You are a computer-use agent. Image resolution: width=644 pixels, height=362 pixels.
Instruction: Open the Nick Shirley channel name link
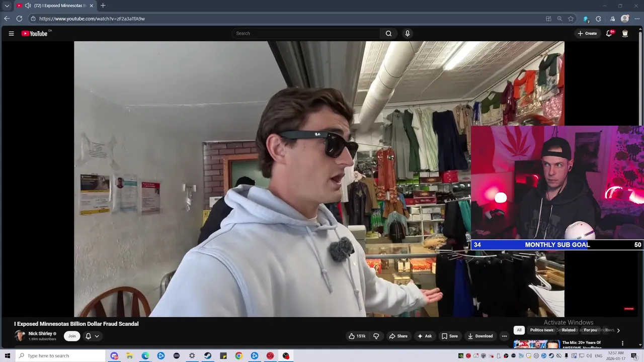click(x=40, y=333)
